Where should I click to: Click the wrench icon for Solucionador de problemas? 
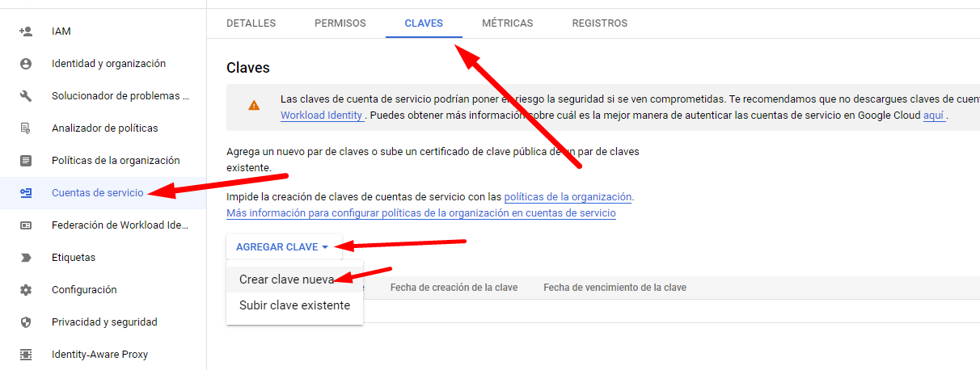click(x=26, y=96)
